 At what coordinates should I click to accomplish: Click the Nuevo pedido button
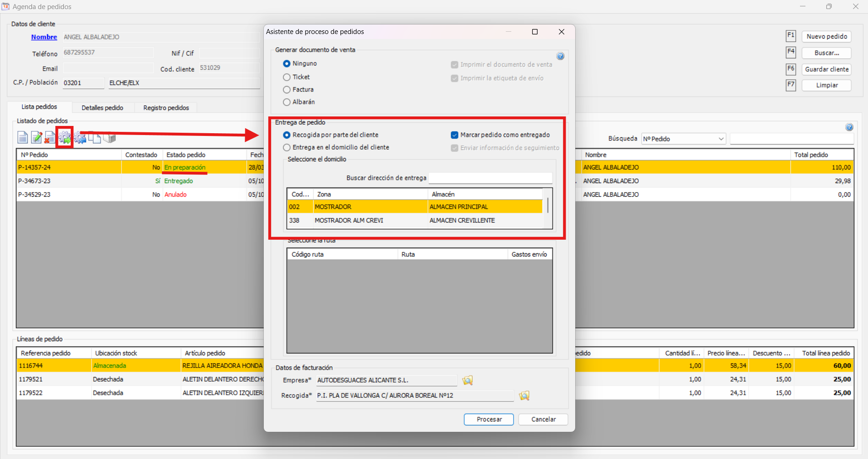pyautogui.click(x=826, y=37)
